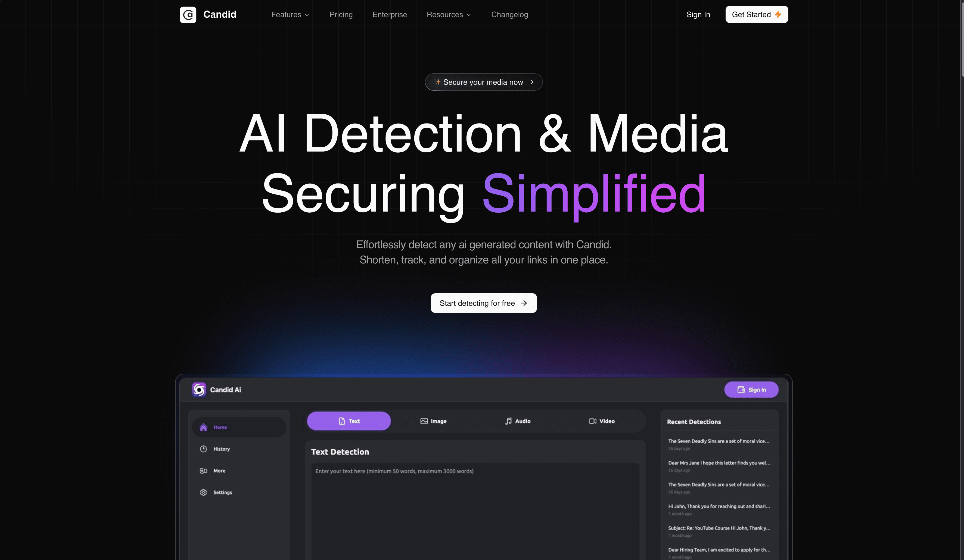The width and height of the screenshot is (964, 560).
Task: Click the Changelog menu item
Action: point(509,15)
